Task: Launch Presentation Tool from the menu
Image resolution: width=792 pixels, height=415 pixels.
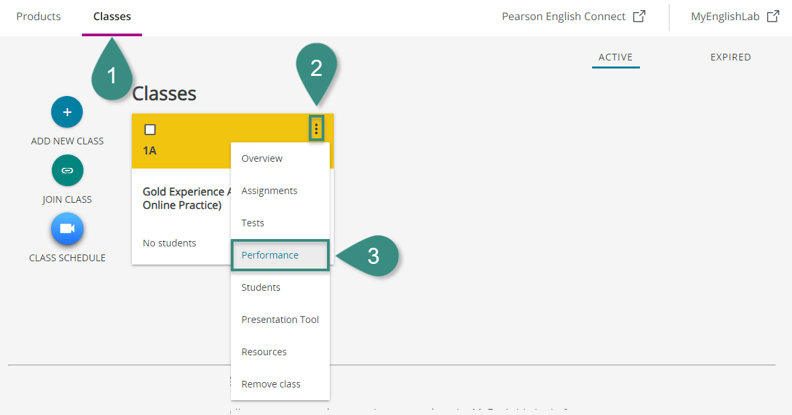Action: pyautogui.click(x=279, y=320)
